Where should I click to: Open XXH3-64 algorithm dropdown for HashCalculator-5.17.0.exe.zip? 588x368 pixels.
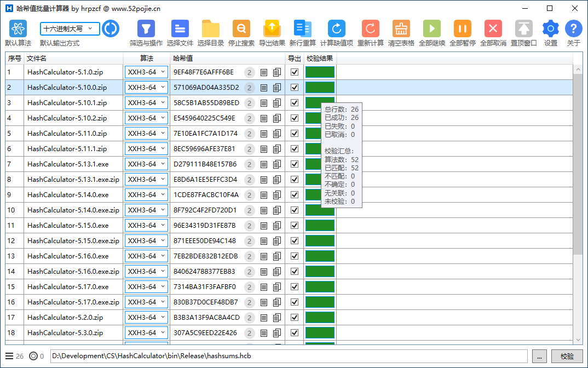pyautogui.click(x=146, y=302)
